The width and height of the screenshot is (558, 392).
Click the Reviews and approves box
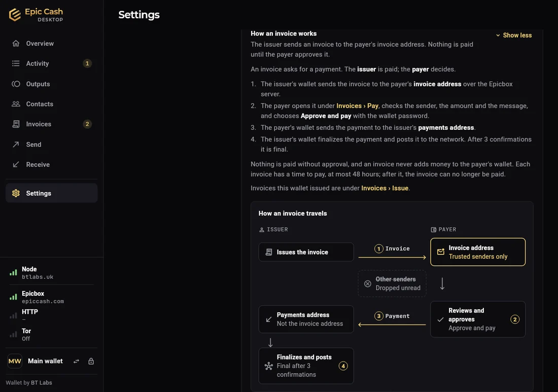(478, 319)
